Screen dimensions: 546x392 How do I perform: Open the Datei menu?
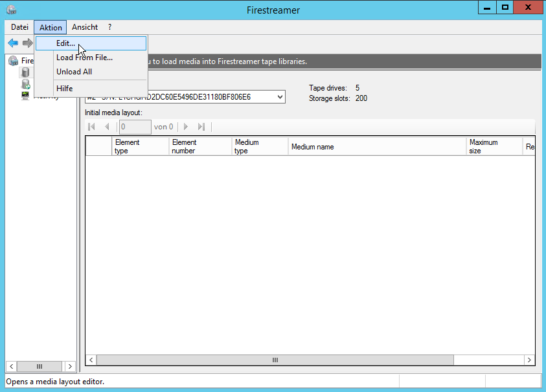point(19,27)
